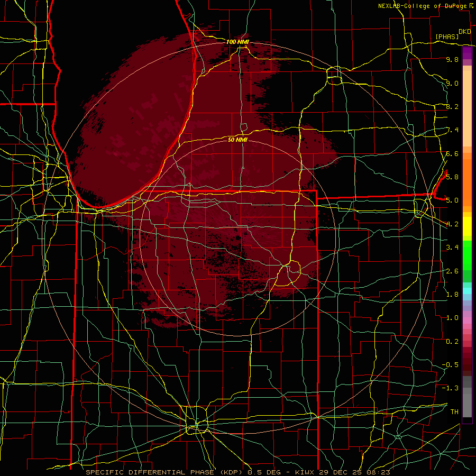Pick the cyan legend color band
The height and width of the screenshot is (476, 476).
pos(467,291)
